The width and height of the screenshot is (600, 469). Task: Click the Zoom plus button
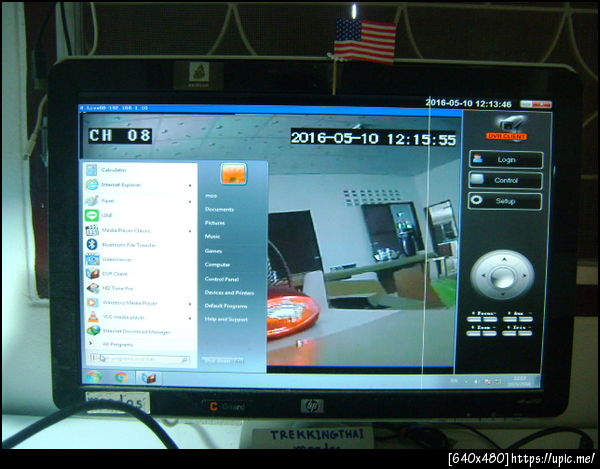(473, 334)
